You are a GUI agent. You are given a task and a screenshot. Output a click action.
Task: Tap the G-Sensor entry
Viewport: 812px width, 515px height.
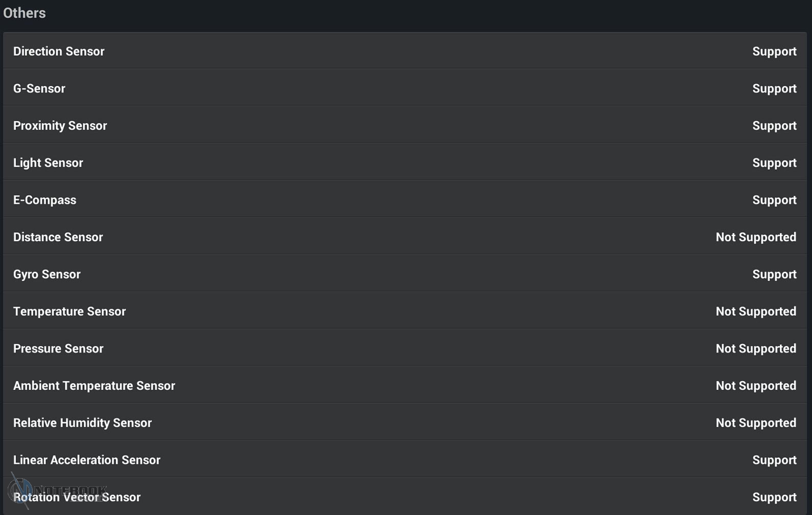(39, 88)
